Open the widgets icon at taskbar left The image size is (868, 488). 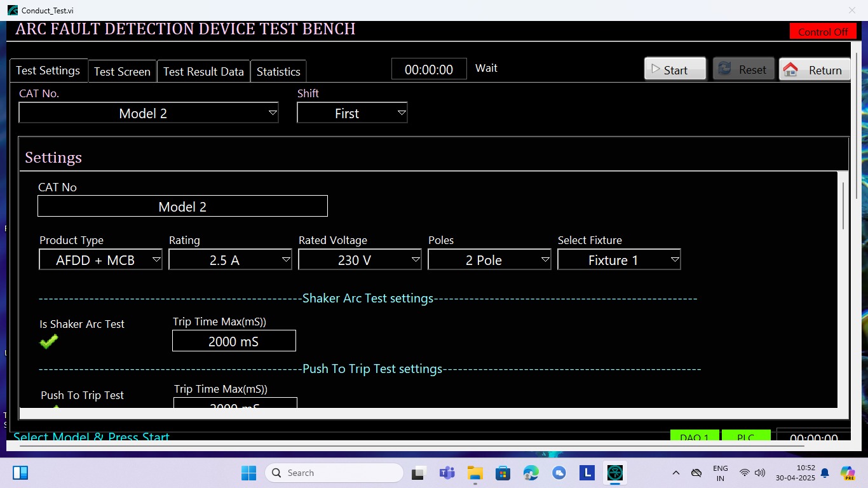point(20,473)
